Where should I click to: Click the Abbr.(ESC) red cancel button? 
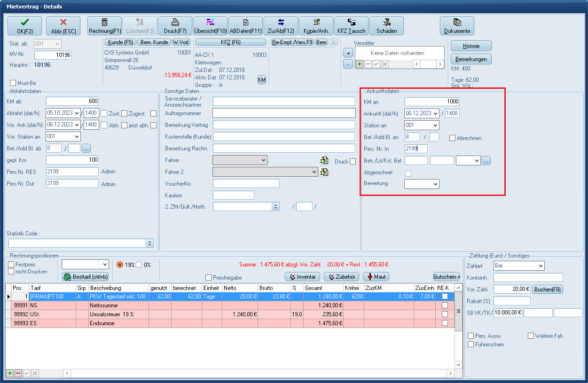click(x=63, y=26)
